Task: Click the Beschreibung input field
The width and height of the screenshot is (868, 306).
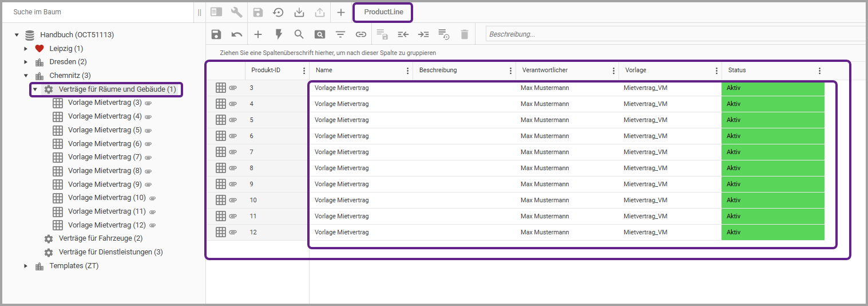Action: pos(675,34)
